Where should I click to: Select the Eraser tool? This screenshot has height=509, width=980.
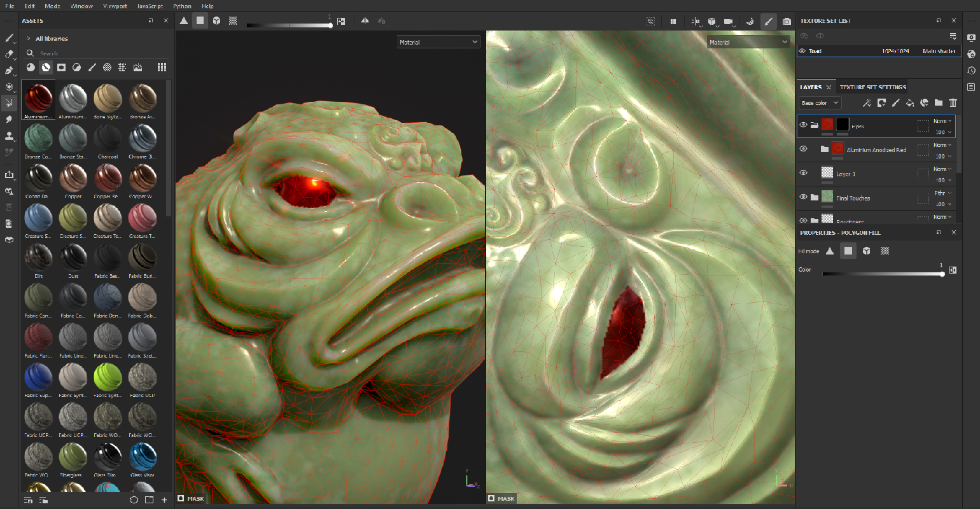(x=9, y=54)
